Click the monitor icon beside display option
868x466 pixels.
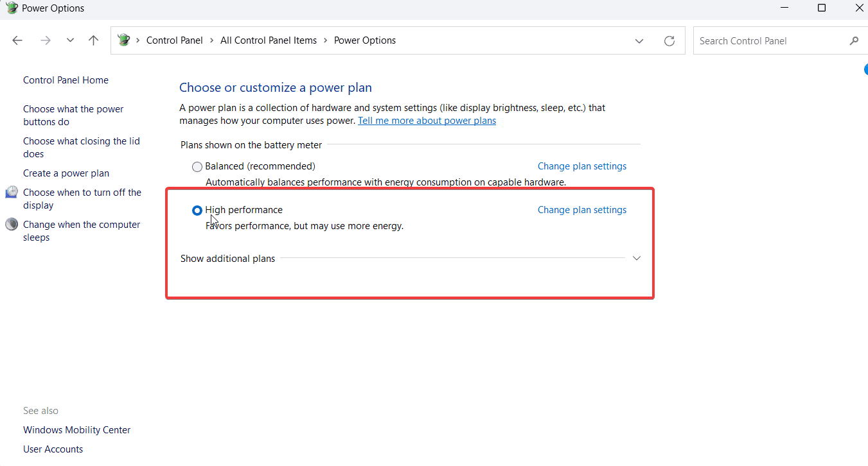point(12,193)
